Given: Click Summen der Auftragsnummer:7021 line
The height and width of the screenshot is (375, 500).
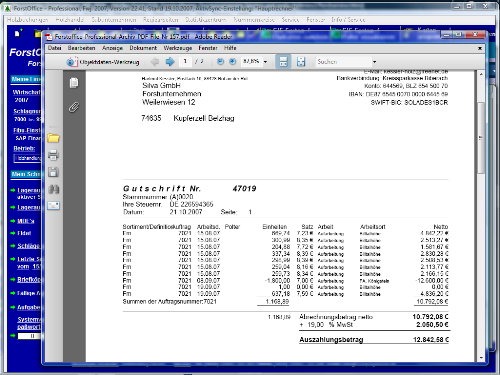Looking at the screenshot, I should tap(170, 302).
